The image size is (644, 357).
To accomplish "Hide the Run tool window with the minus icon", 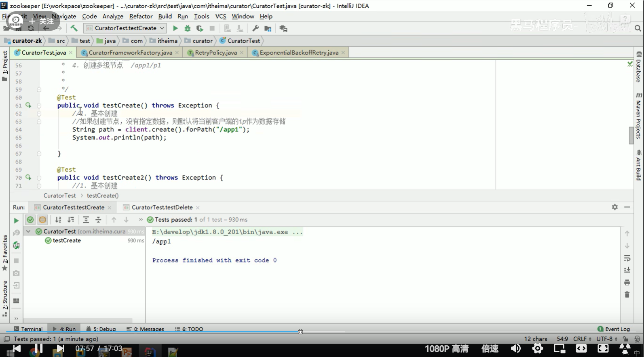I will 627,207.
